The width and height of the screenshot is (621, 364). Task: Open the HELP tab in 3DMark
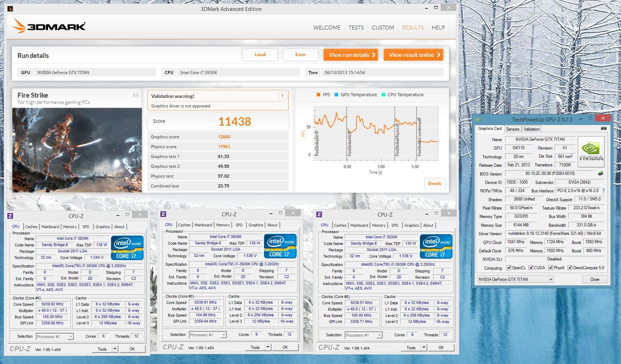(438, 27)
